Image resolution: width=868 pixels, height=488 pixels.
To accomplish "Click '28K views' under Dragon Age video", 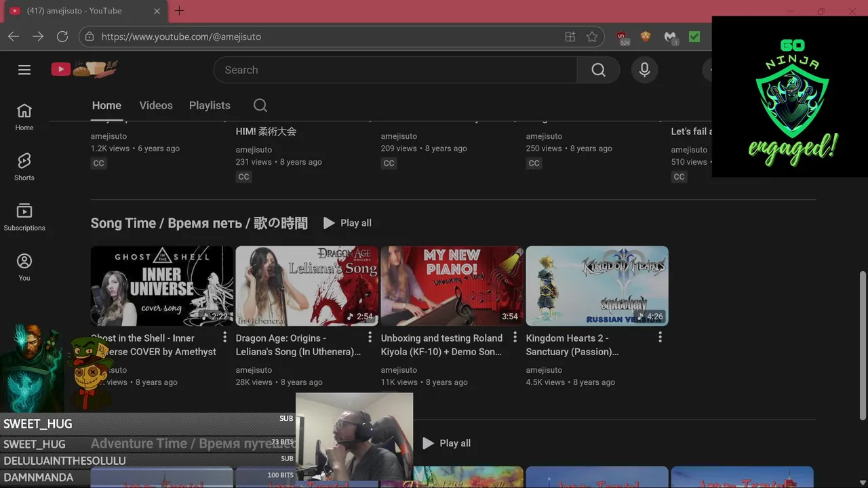I will [255, 382].
